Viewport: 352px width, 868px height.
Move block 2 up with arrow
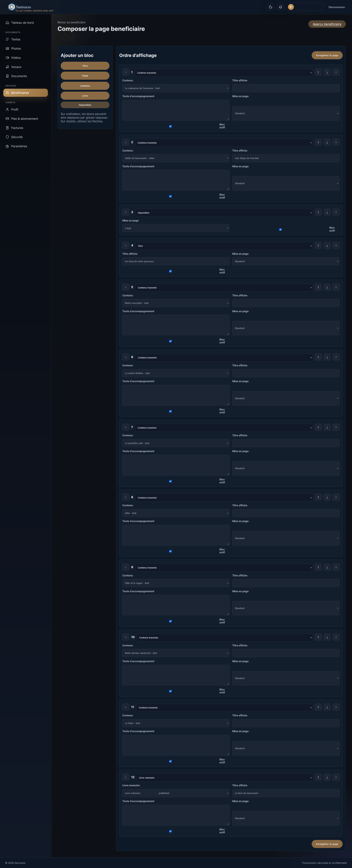click(x=318, y=142)
